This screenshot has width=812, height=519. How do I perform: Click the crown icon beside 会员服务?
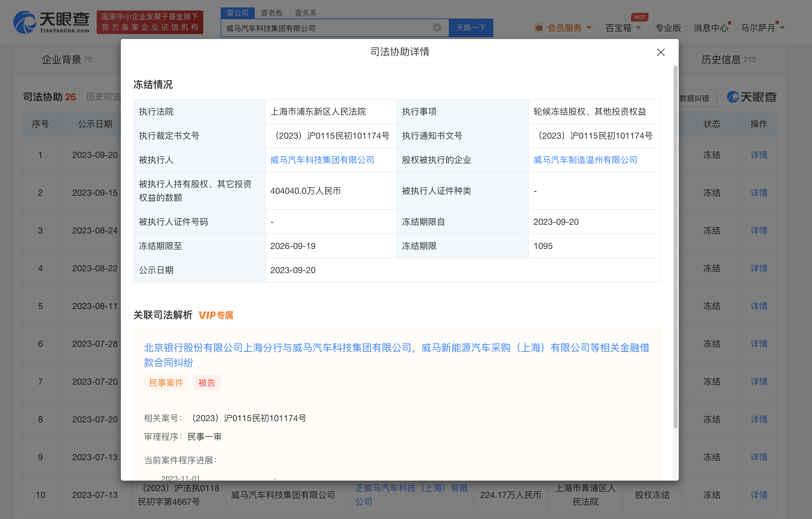(539, 28)
